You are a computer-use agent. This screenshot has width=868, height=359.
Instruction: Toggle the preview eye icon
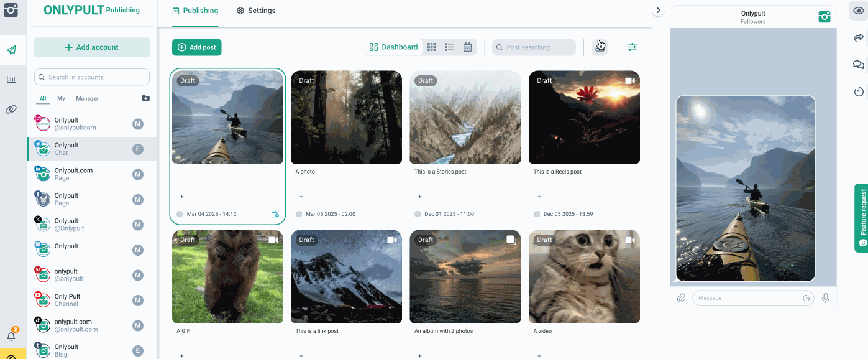[859, 11]
